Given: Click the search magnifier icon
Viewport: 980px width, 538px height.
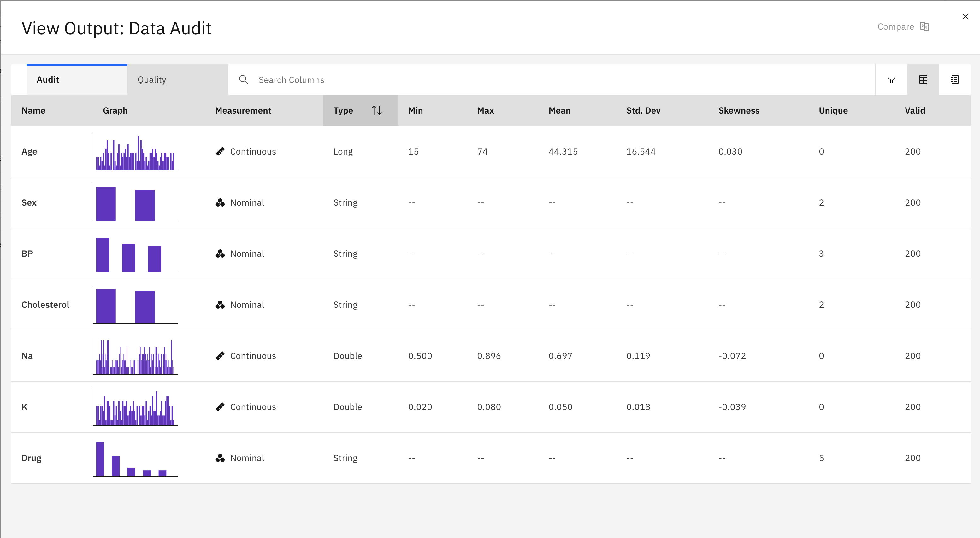Looking at the screenshot, I should (244, 79).
